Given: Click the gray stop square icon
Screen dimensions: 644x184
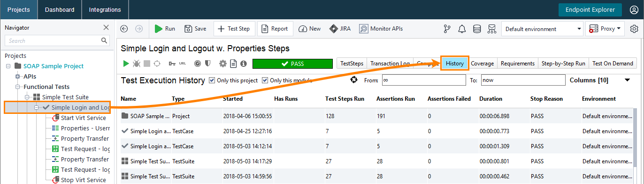Looking at the screenshot, I should [147, 63].
